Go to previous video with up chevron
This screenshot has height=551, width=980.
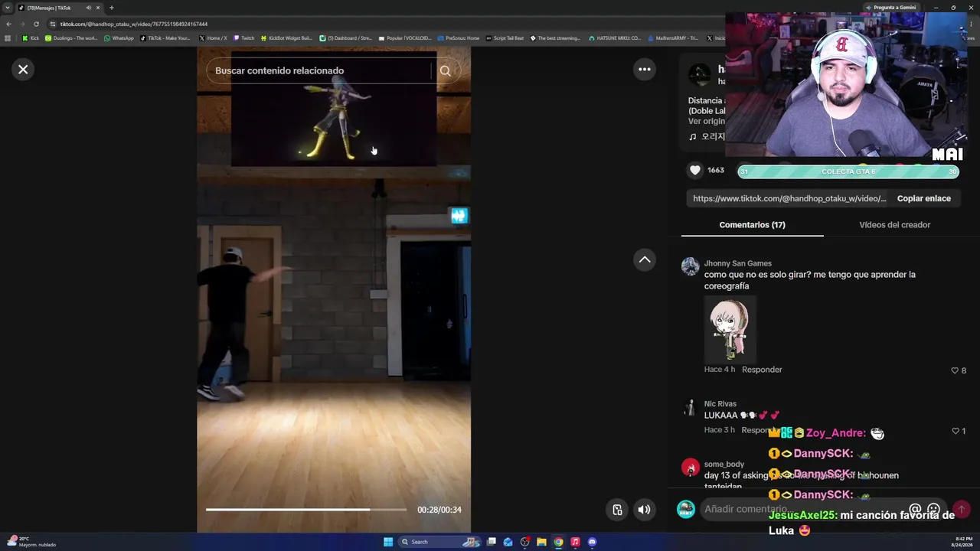[x=645, y=259]
